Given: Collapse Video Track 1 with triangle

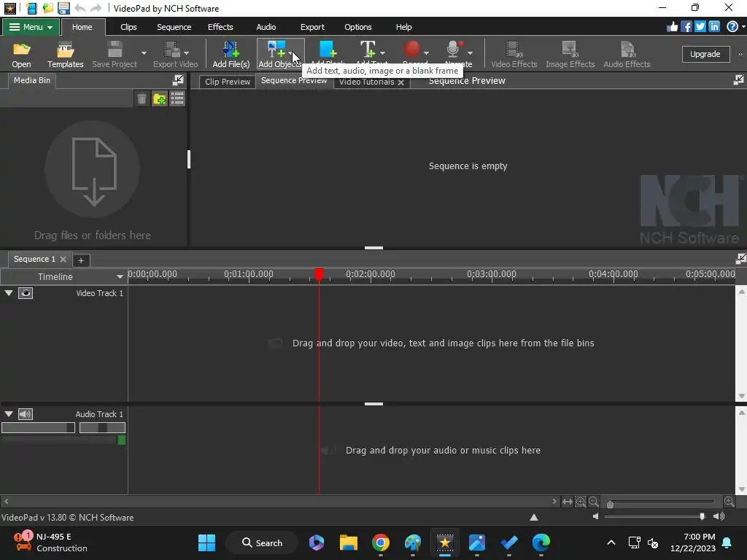Looking at the screenshot, I should click(9, 293).
